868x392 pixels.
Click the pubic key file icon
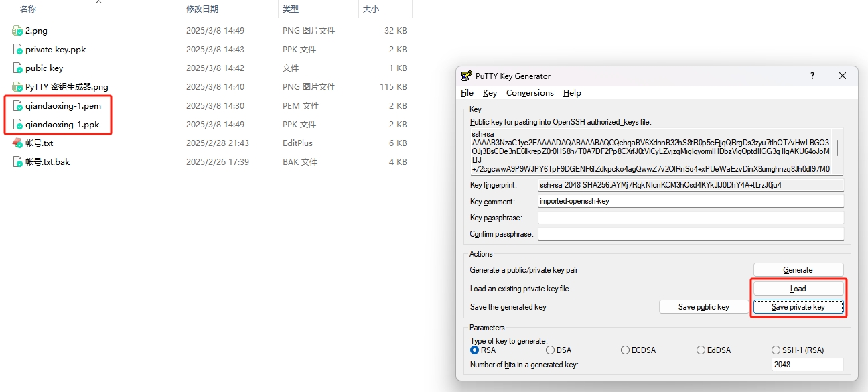pyautogui.click(x=17, y=68)
